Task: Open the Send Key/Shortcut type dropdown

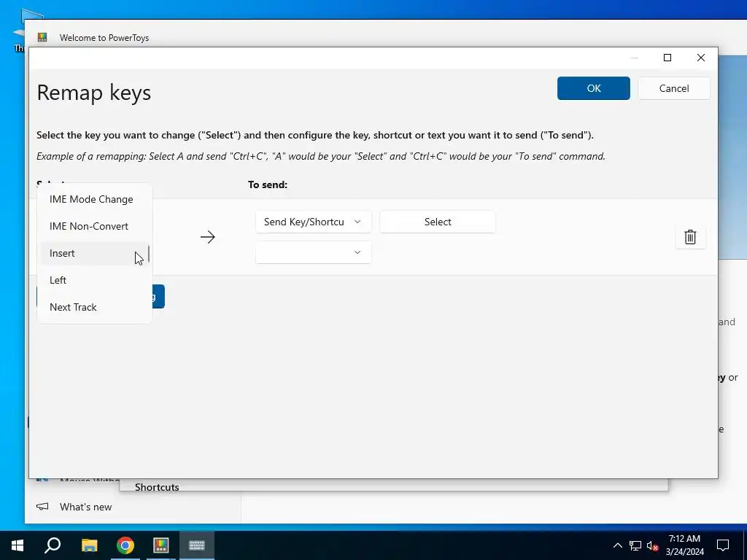Action: 313,222
